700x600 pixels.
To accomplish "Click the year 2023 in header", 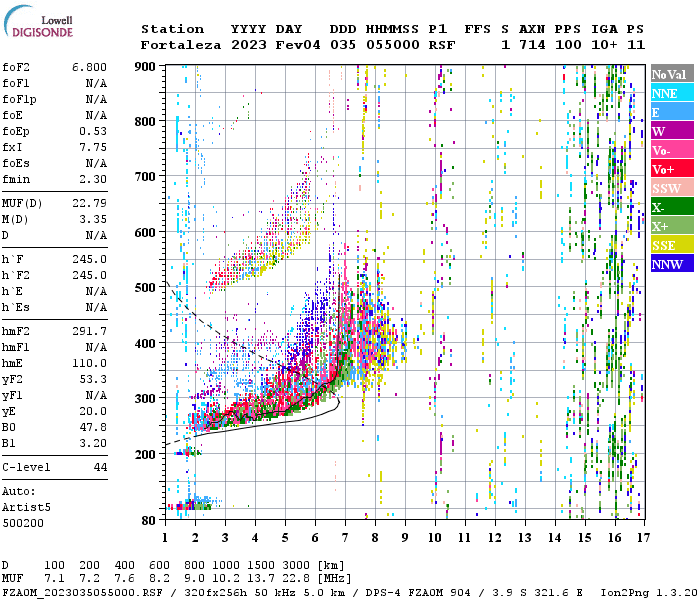I will point(249,45).
